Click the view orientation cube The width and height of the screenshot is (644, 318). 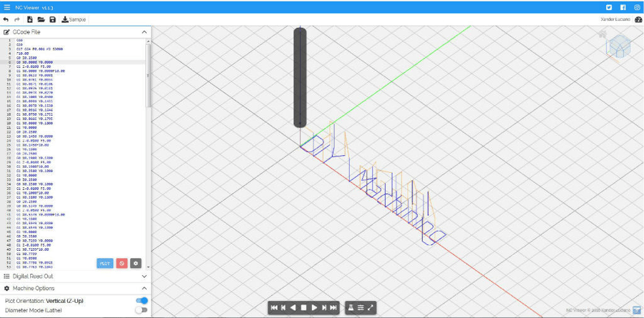618,46
